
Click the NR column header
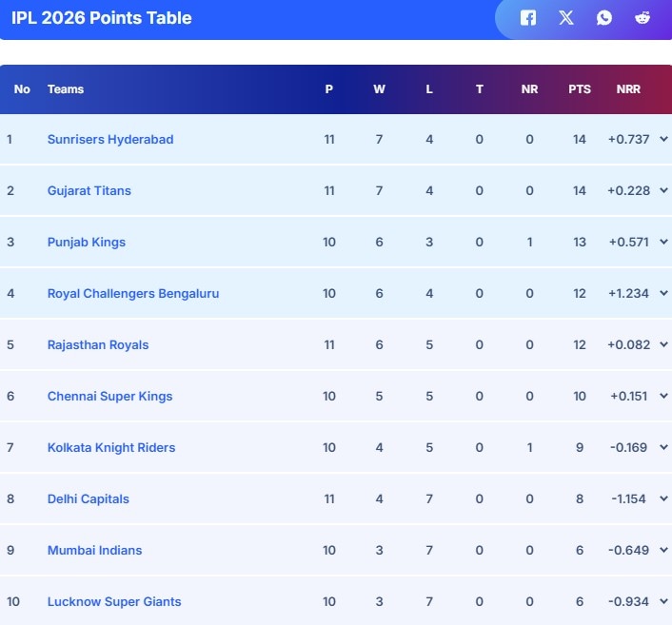529,89
